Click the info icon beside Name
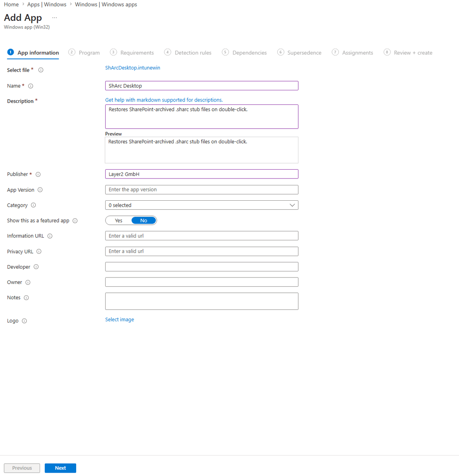The height and width of the screenshot is (476, 459). (x=31, y=86)
